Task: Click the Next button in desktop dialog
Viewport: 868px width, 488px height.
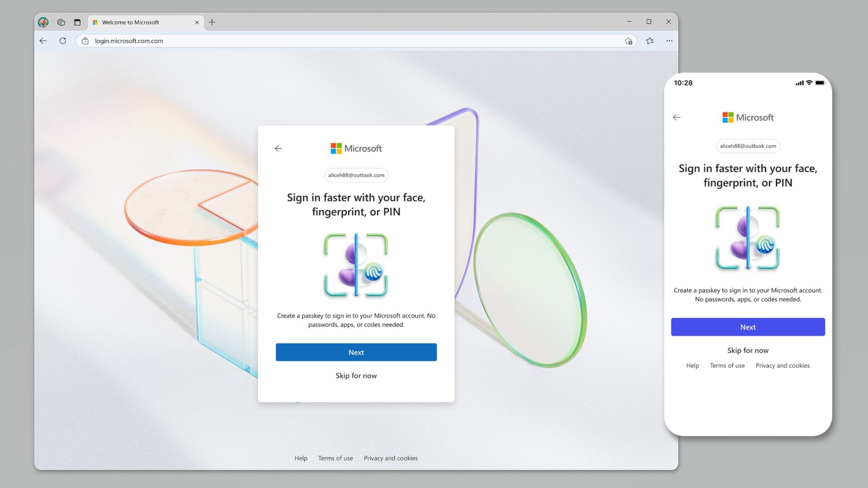Action: tap(356, 352)
